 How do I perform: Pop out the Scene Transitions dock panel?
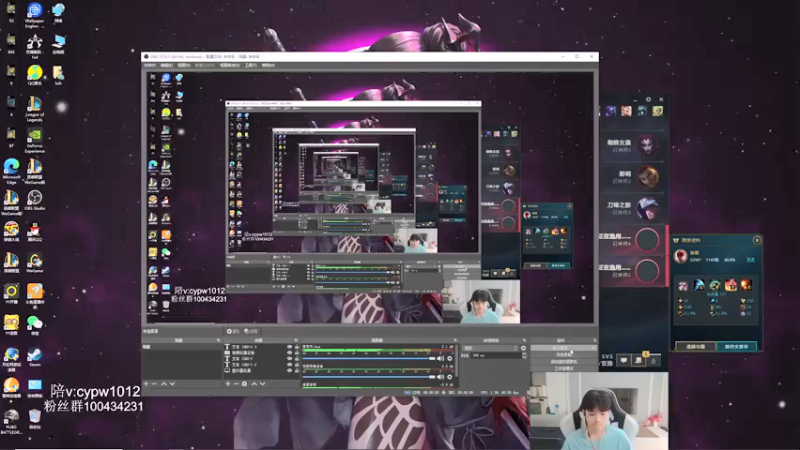(x=524, y=340)
